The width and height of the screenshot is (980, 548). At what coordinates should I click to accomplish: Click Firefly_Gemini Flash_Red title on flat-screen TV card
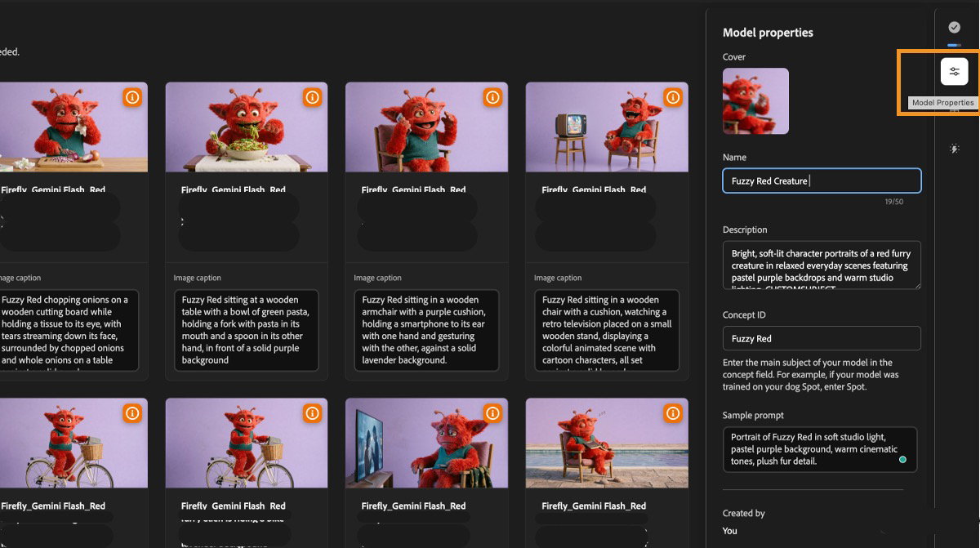pyautogui.click(x=414, y=506)
